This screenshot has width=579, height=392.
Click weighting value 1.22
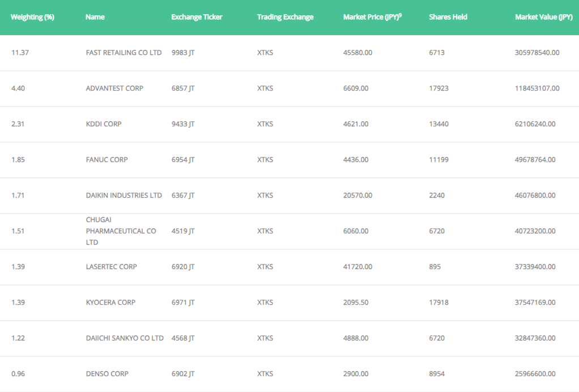click(18, 338)
